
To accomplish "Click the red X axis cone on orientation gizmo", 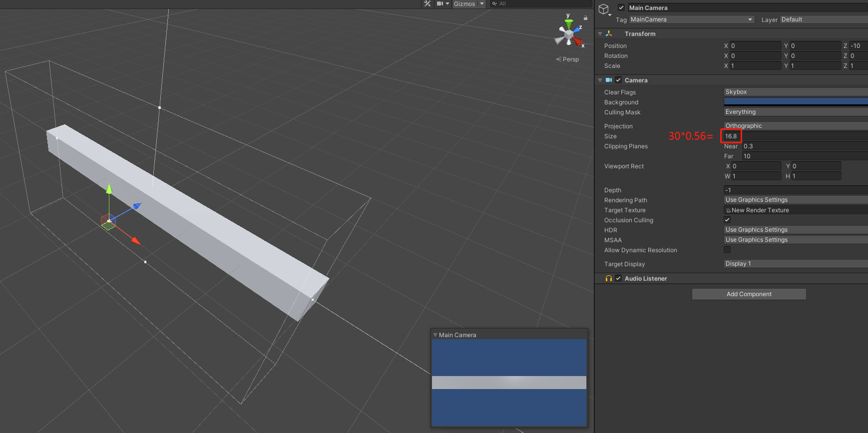I will [578, 41].
